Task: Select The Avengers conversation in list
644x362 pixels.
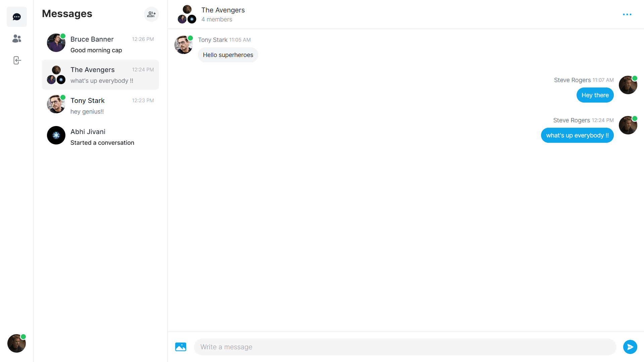Action: pyautogui.click(x=100, y=75)
